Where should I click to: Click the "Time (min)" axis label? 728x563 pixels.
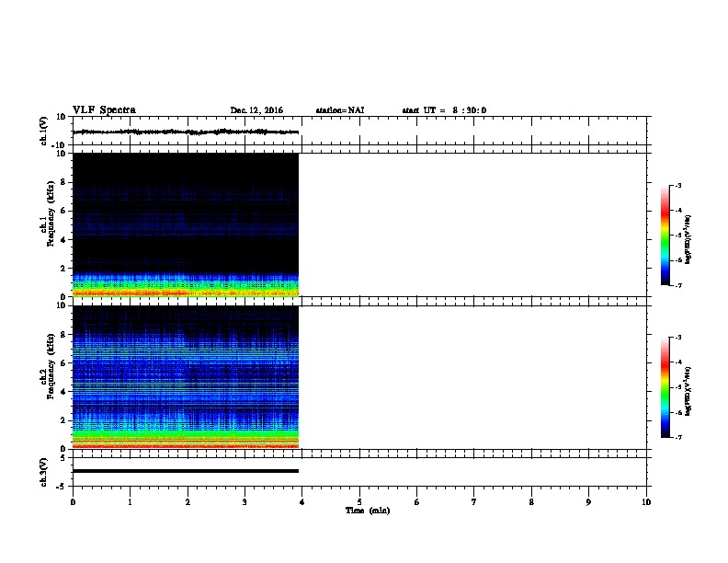pyautogui.click(x=368, y=511)
